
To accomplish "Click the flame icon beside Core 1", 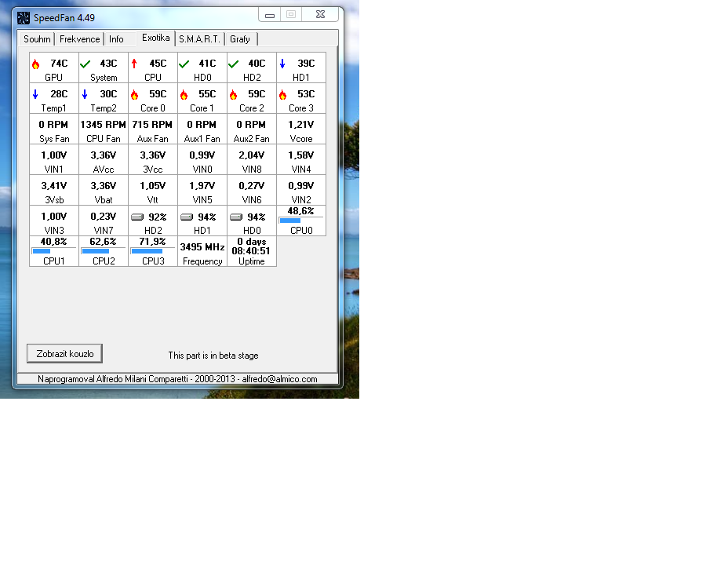I will click(x=184, y=95).
